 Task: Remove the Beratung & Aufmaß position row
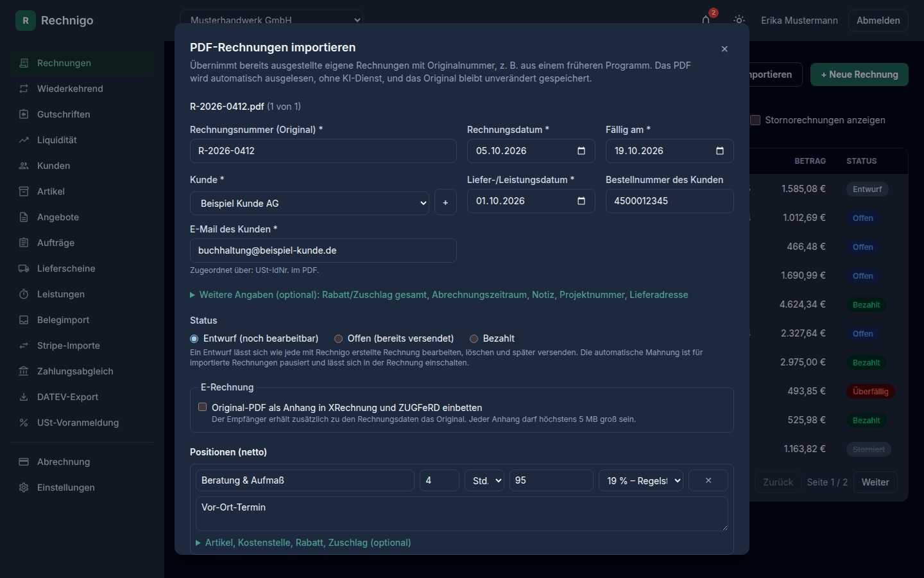(x=708, y=480)
